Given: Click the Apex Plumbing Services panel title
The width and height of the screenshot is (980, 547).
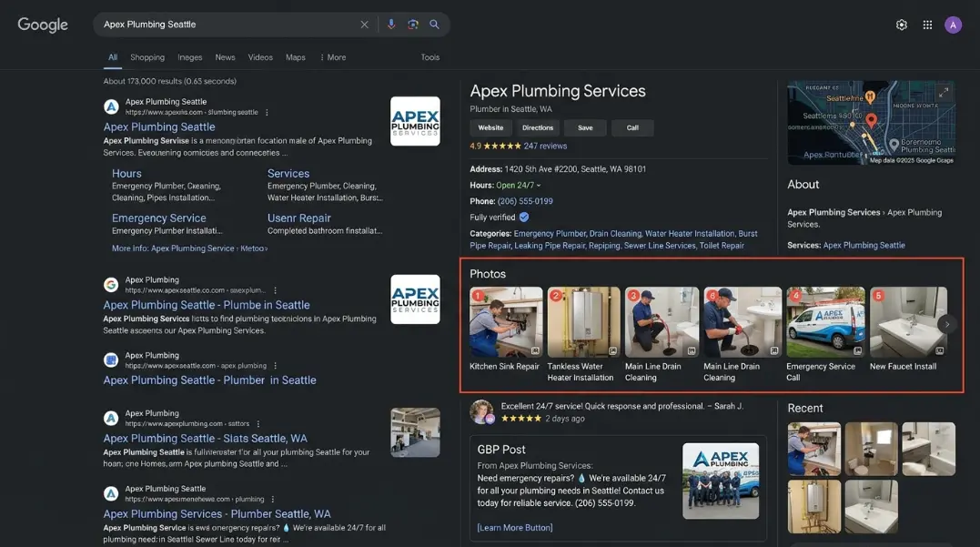Looking at the screenshot, I should pos(558,91).
